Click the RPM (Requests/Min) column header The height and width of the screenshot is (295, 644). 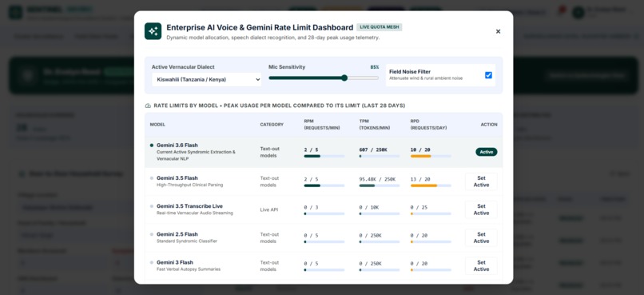(322, 125)
